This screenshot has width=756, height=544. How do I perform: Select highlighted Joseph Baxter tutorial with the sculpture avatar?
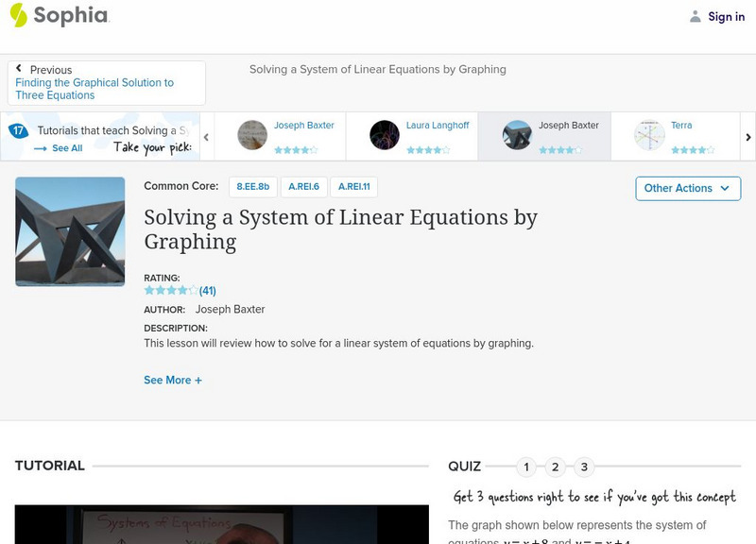click(x=544, y=137)
